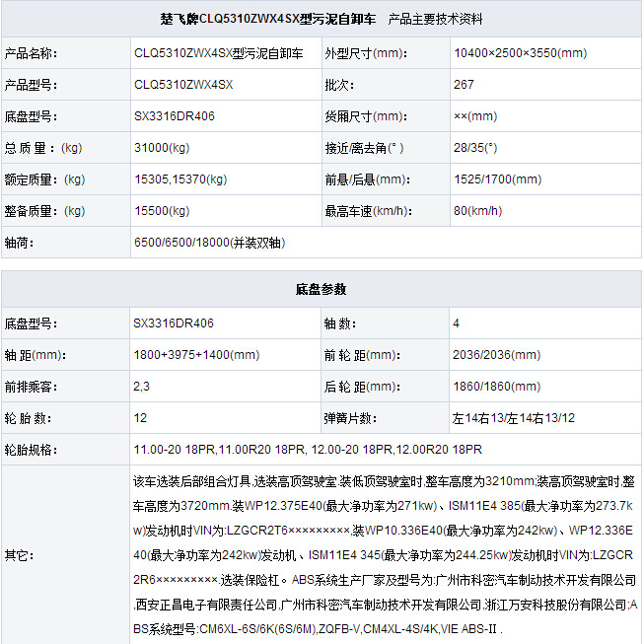Click remarks line starting 2R6×××××××××,选装保险杠
Screen dimensions: 644x644
coord(385,580)
